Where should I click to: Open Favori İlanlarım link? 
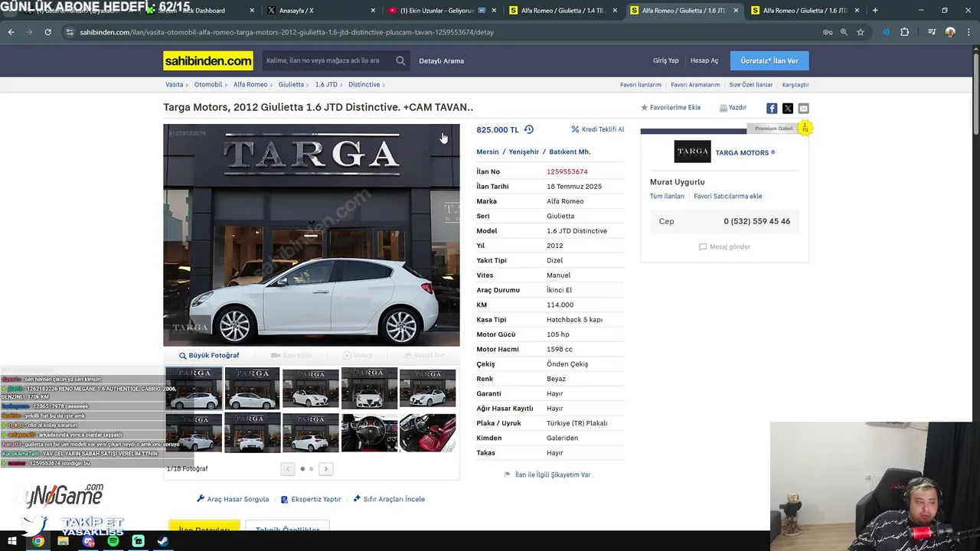(x=641, y=85)
